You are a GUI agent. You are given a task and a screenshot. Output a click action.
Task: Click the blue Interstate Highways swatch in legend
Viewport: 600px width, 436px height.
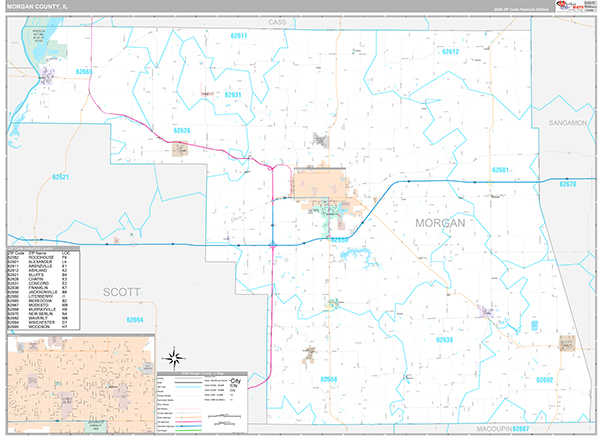tap(189, 426)
